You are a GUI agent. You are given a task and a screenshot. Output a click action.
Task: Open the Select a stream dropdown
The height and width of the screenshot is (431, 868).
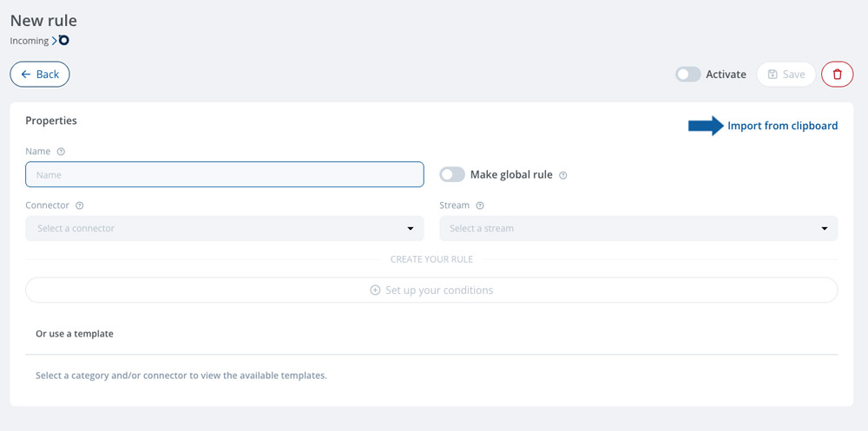pyautogui.click(x=638, y=228)
